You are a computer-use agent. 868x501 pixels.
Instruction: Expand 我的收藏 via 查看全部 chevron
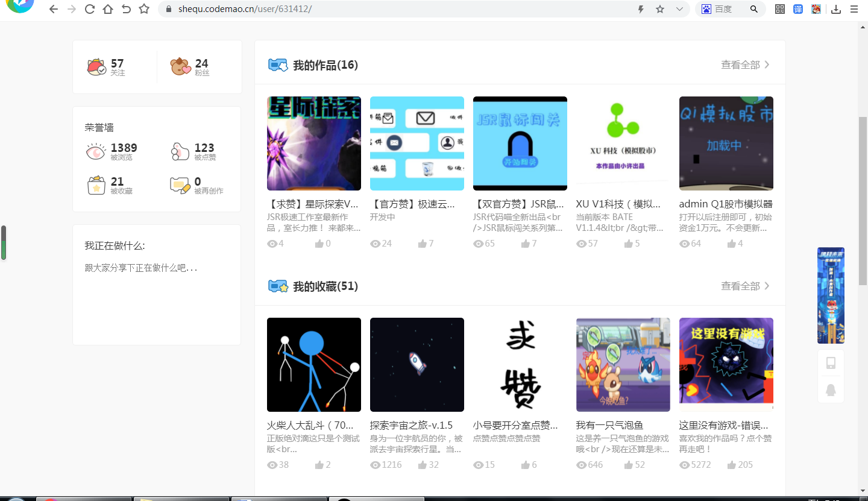(767, 286)
